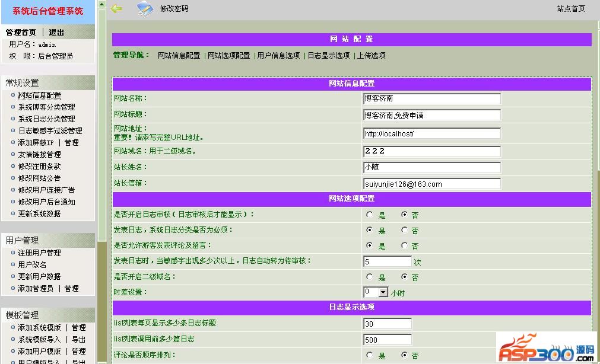This screenshot has height=364, width=600.
Task: Click the sidebar scrollbar up arrow
Action: [x=101, y=5]
